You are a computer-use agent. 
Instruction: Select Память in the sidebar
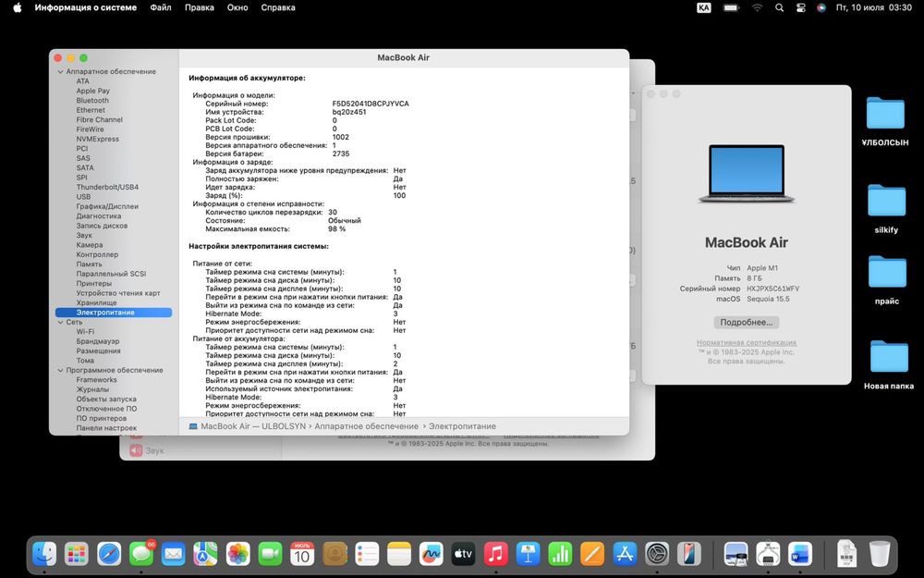(89, 264)
